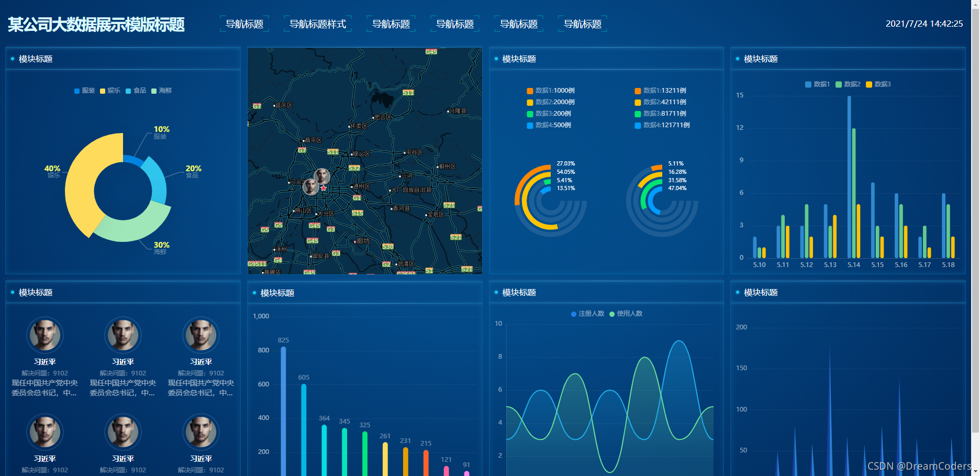Viewport: 980px width, 476px height.
Task: Select the 导航标题 tab just right of 导航标题样式
Action: click(391, 24)
